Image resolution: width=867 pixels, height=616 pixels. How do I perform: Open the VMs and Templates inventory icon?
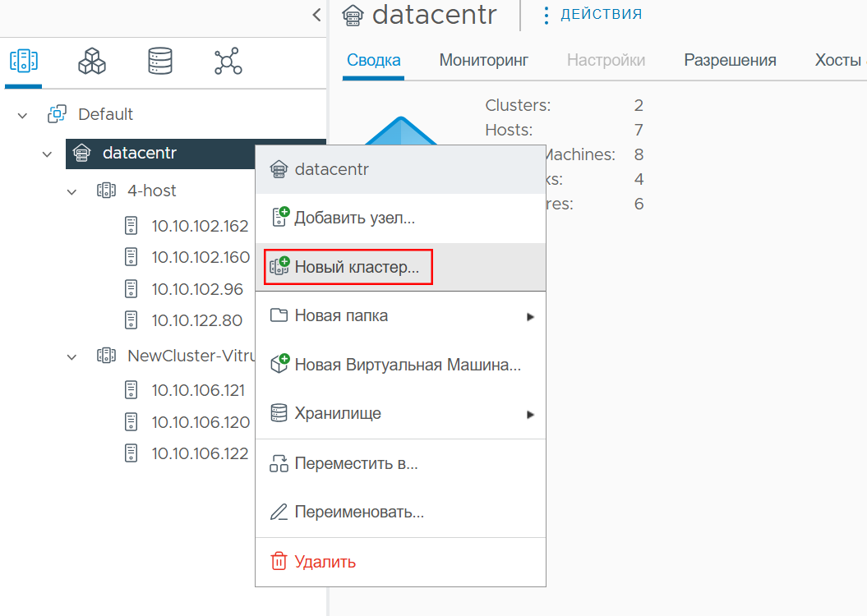point(92,61)
